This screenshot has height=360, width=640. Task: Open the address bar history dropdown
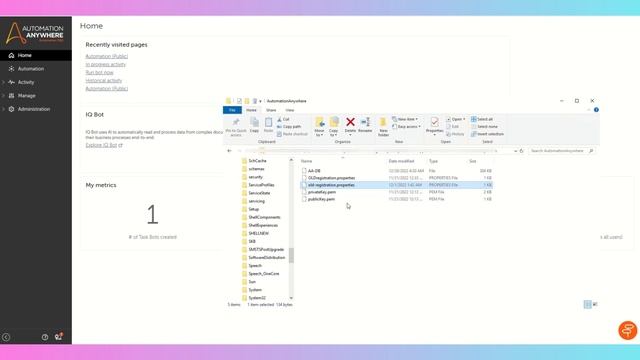point(516,151)
